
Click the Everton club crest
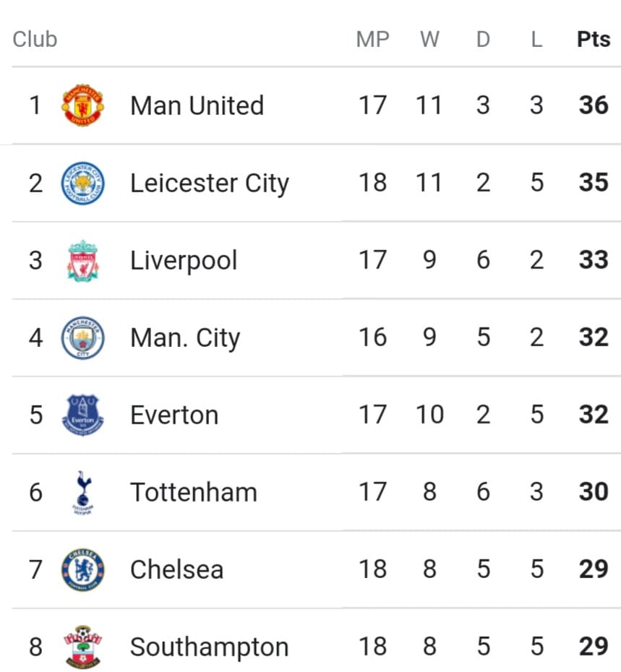pos(82,415)
